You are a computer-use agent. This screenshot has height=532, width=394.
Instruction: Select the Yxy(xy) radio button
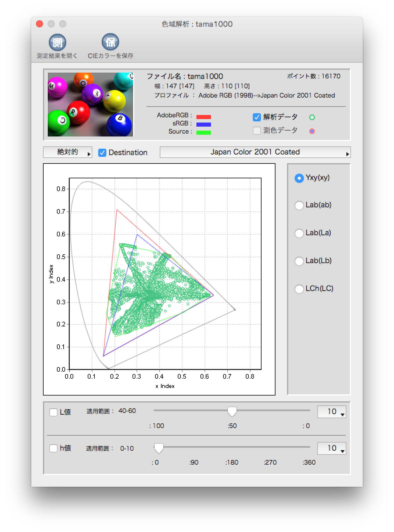pos(299,178)
